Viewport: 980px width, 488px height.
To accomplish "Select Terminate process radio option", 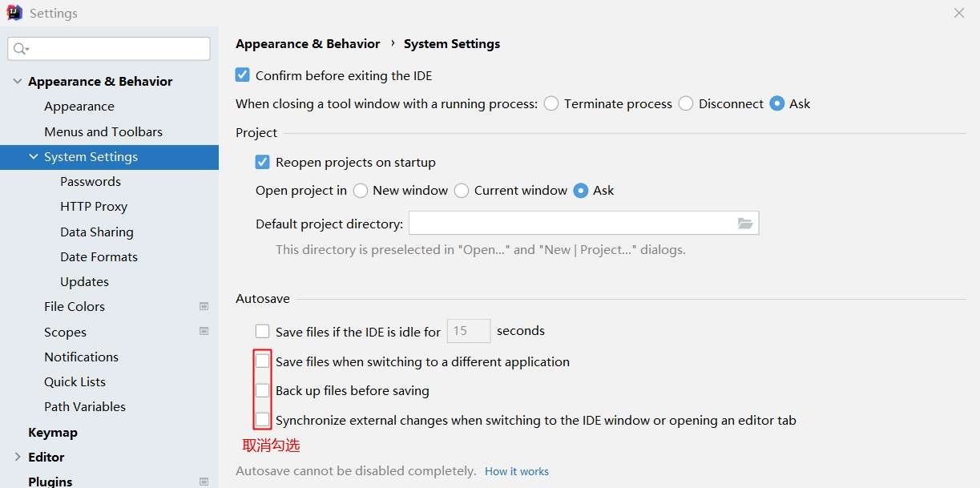I will click(x=551, y=103).
